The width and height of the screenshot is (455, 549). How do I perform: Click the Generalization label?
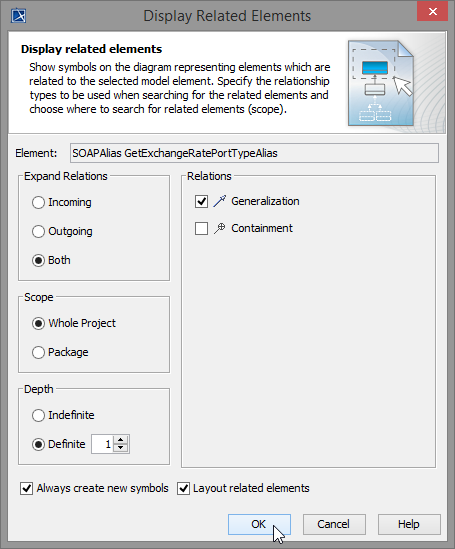tap(265, 201)
